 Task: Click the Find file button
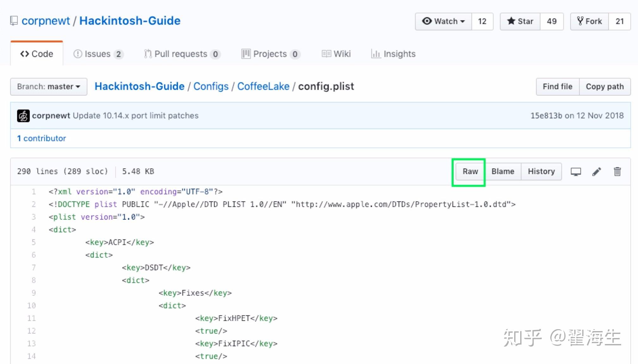point(557,87)
